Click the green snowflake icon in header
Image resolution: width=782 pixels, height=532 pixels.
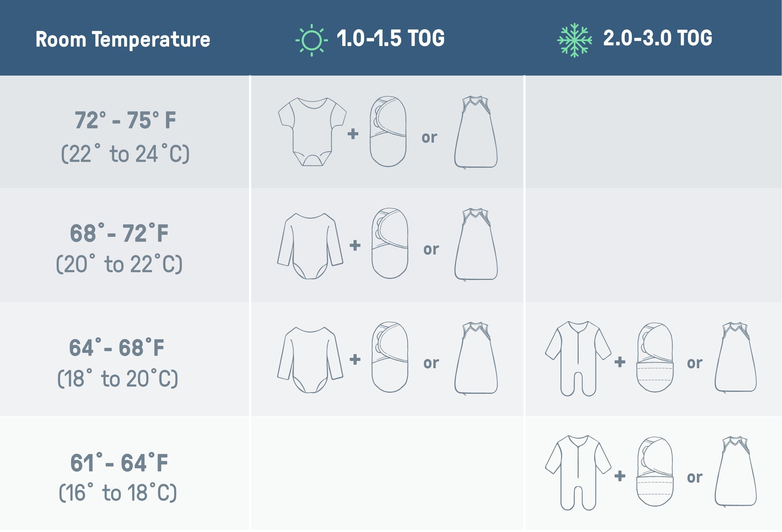574,40
